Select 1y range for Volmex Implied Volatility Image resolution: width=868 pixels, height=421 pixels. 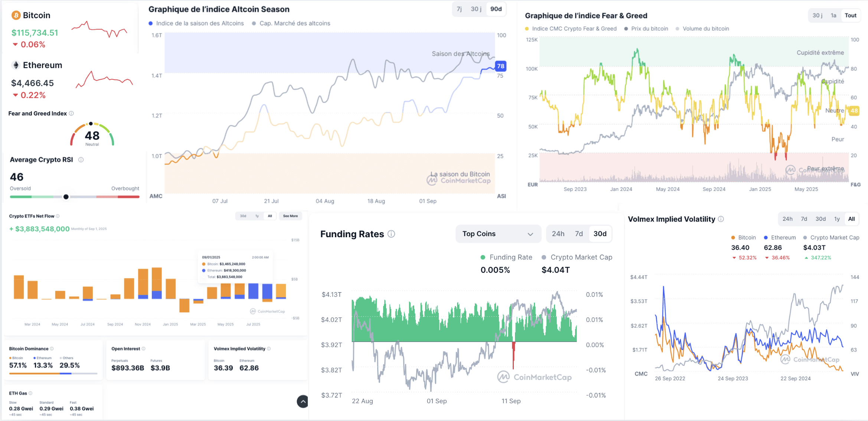pos(837,219)
